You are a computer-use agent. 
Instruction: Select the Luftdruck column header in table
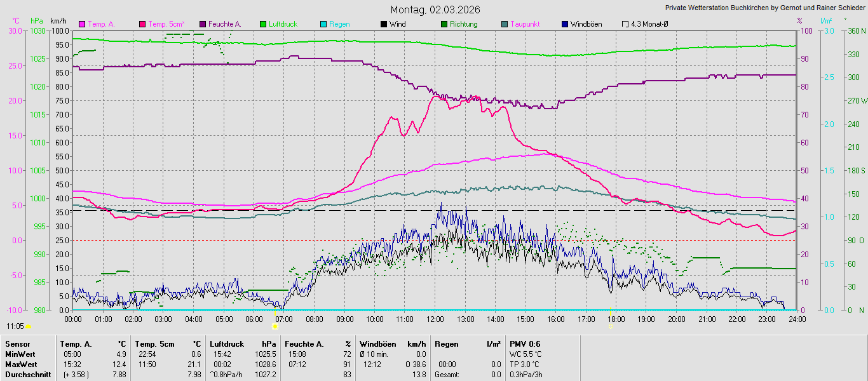click(x=226, y=344)
